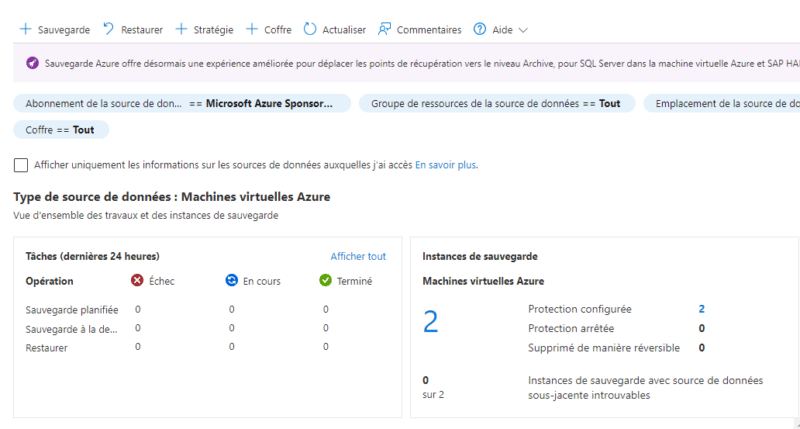Click the Terminé count for Sauvegarde planifiée
This screenshot has width=800, height=429.
[x=326, y=309]
